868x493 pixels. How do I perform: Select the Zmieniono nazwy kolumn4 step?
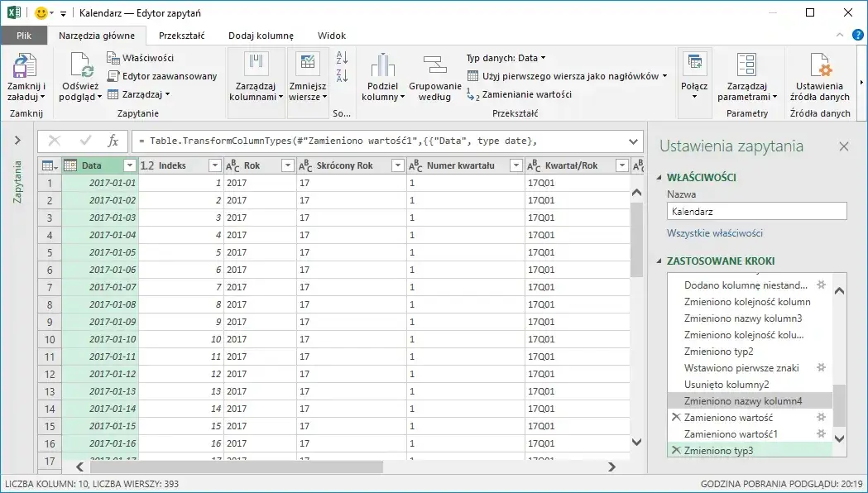tap(743, 401)
